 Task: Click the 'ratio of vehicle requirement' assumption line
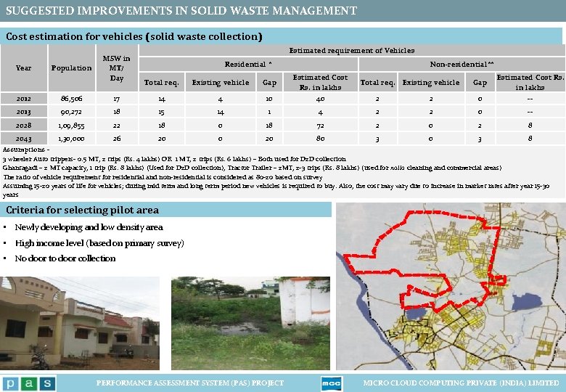pyautogui.click(x=163, y=177)
